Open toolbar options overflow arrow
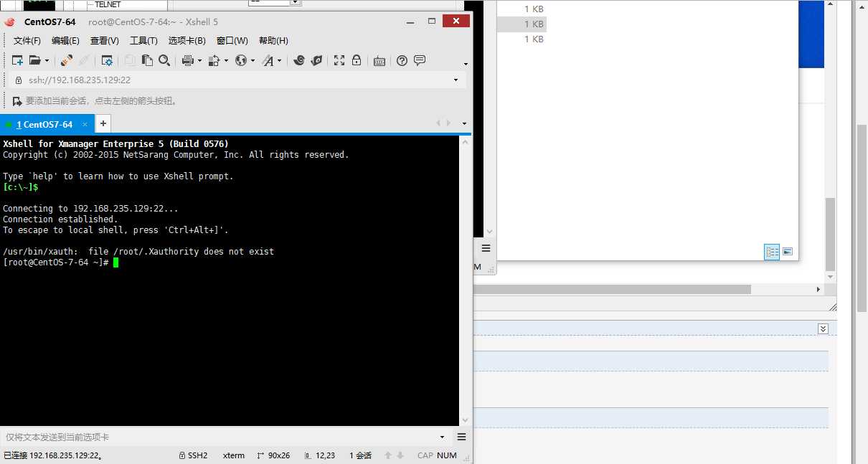 466,64
